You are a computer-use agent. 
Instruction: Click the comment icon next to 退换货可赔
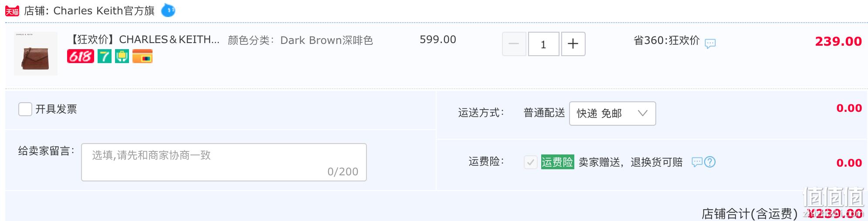[697, 162]
